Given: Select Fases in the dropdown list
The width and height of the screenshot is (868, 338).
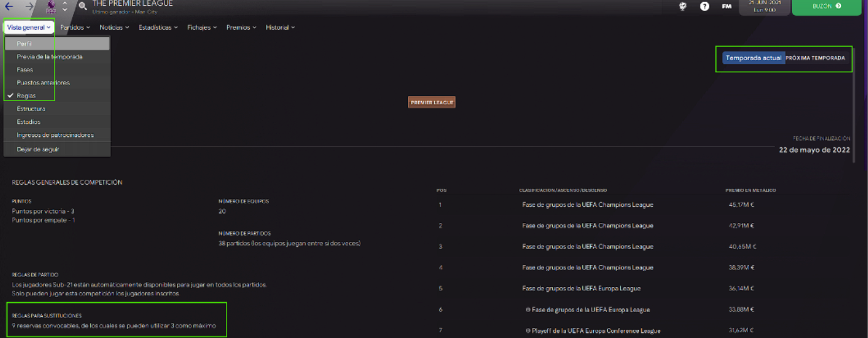Looking at the screenshot, I should 57,70.
